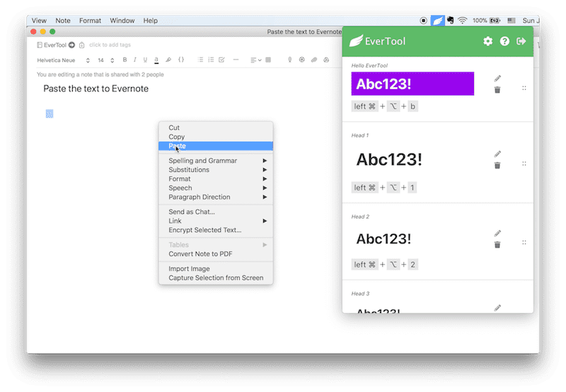Insert a bulleted list

(x=200, y=59)
